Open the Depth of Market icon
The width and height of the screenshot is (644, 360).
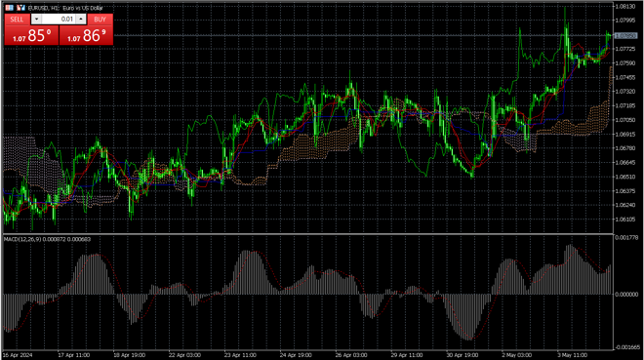20,8
